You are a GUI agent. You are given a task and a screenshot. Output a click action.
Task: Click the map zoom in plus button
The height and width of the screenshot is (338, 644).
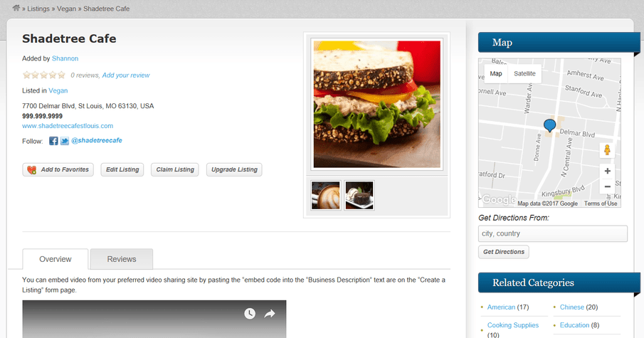coord(608,171)
